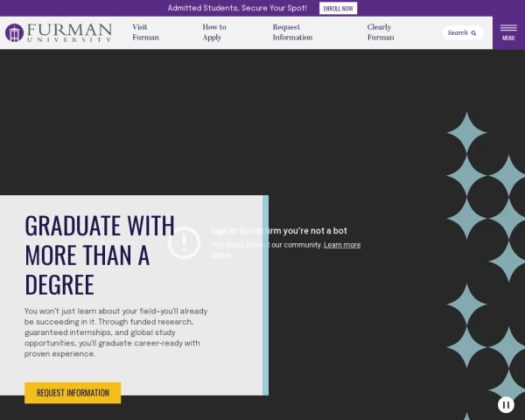Click the yellow REQUEST INFORMATION button

click(x=73, y=393)
